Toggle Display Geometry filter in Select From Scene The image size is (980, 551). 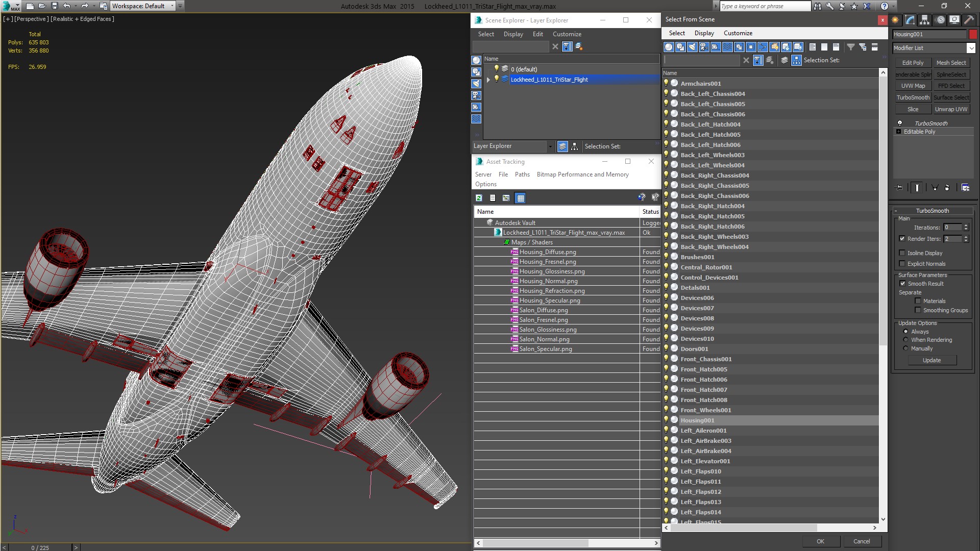coord(669,47)
